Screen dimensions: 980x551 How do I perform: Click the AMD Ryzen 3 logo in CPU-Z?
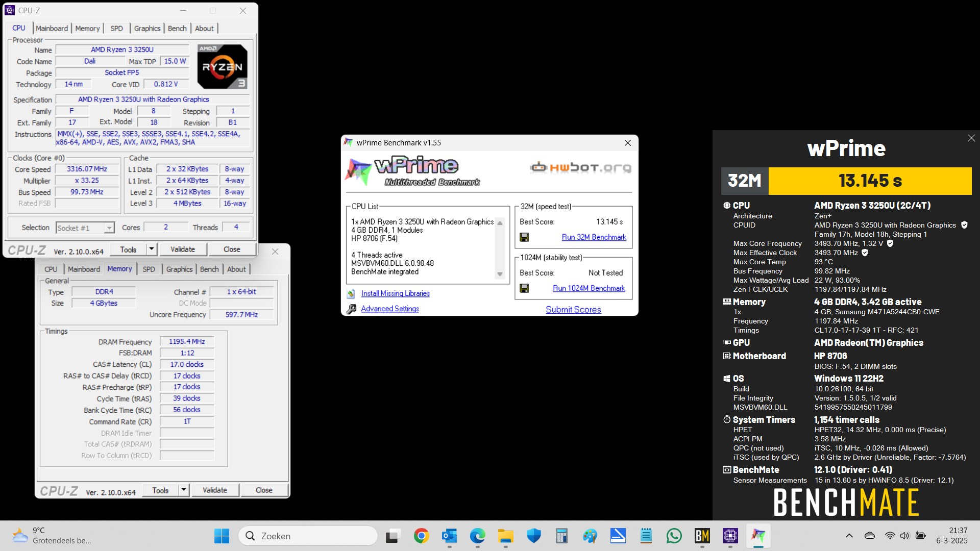click(x=223, y=66)
